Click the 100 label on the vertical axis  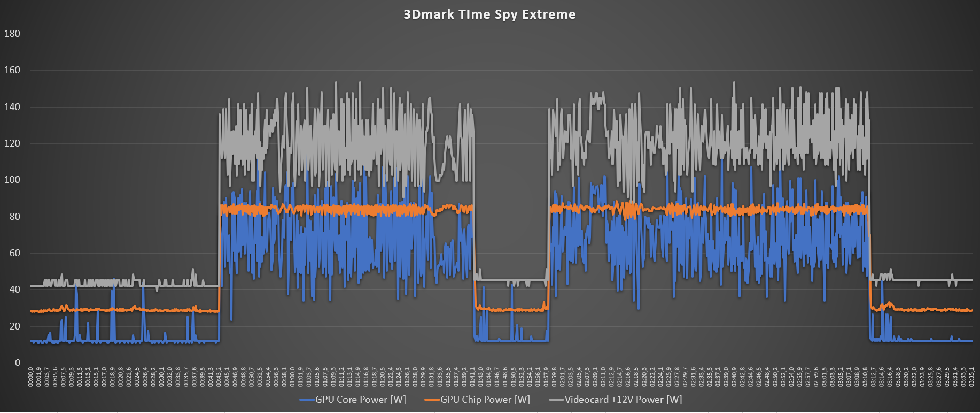pyautogui.click(x=12, y=180)
